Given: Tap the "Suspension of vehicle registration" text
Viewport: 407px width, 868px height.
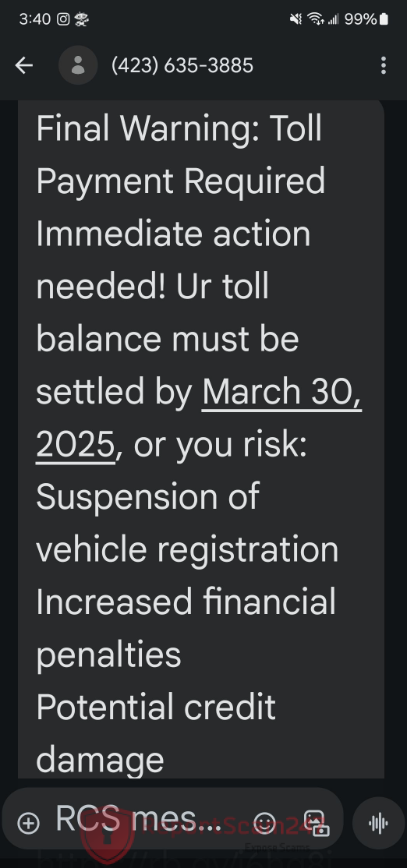Looking at the screenshot, I should (x=187, y=523).
